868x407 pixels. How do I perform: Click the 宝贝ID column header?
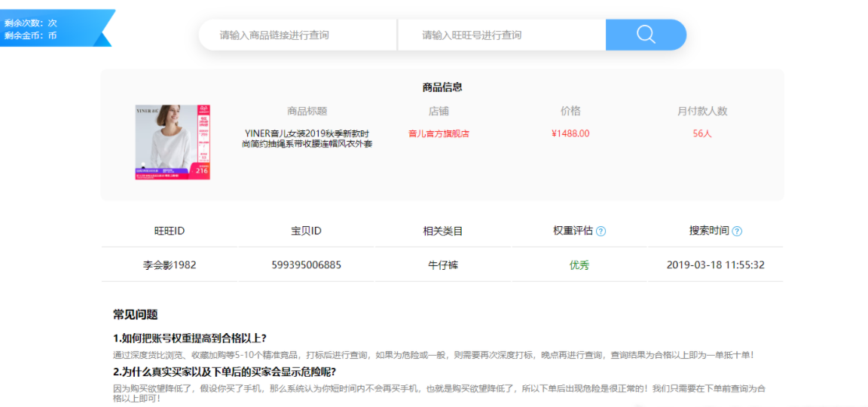[x=306, y=231]
